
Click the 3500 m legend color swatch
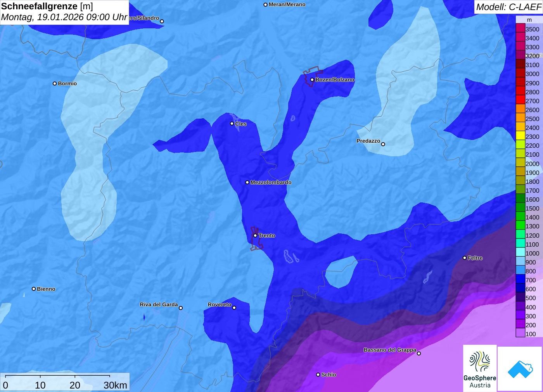click(x=521, y=28)
